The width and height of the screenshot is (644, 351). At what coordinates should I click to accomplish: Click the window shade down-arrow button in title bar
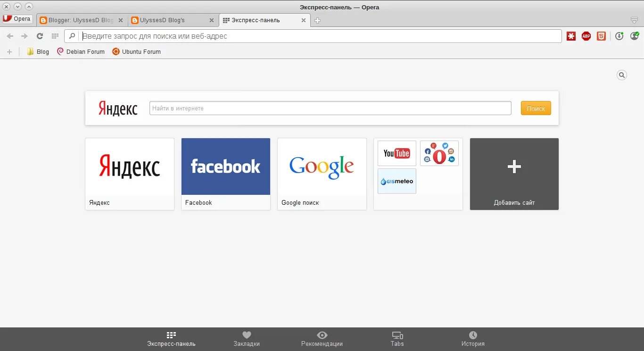17,7
